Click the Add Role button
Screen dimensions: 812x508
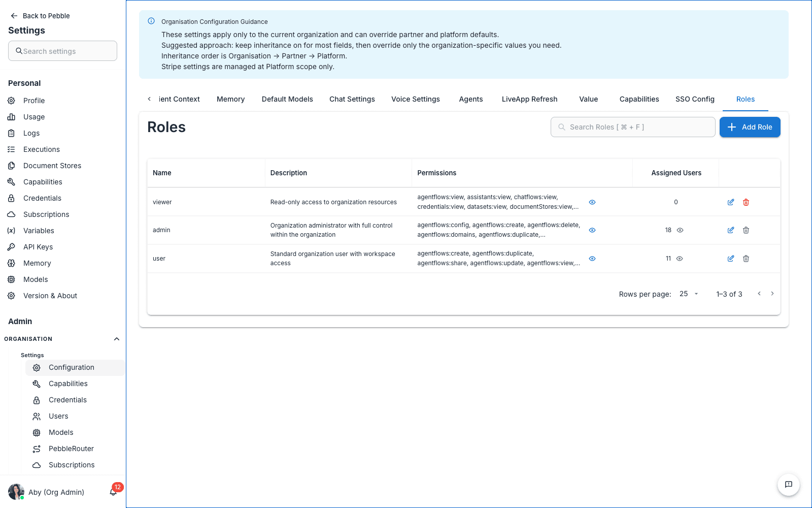pyautogui.click(x=750, y=127)
